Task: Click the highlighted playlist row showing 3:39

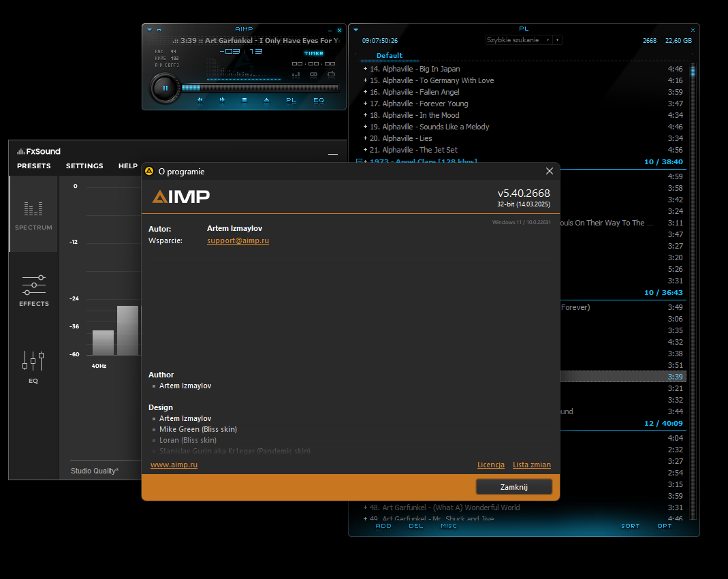Action: (x=622, y=377)
